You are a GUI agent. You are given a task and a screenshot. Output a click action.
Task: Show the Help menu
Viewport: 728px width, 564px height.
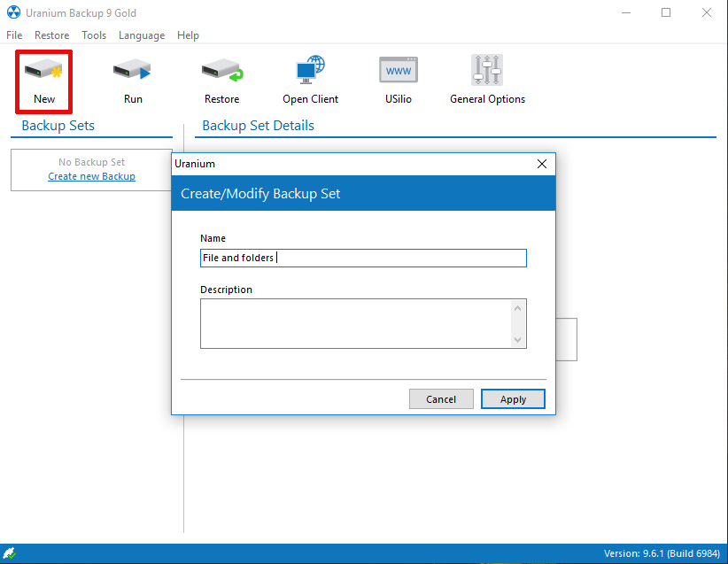click(188, 35)
